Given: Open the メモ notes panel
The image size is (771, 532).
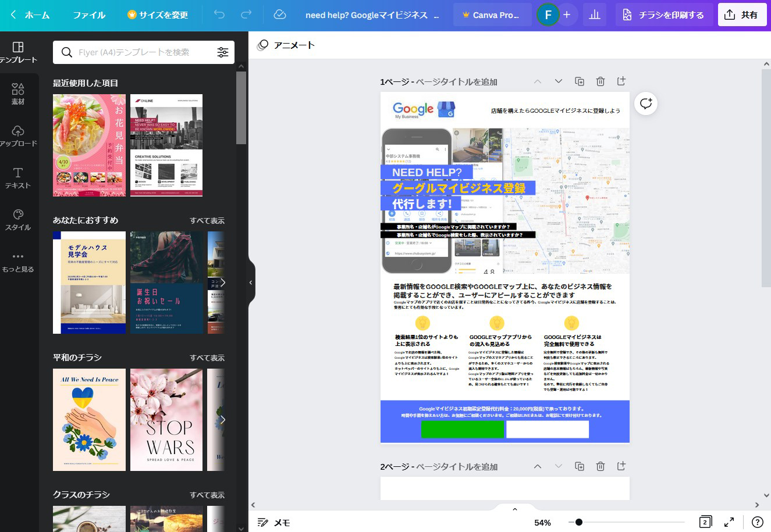Looking at the screenshot, I should 273,522.
